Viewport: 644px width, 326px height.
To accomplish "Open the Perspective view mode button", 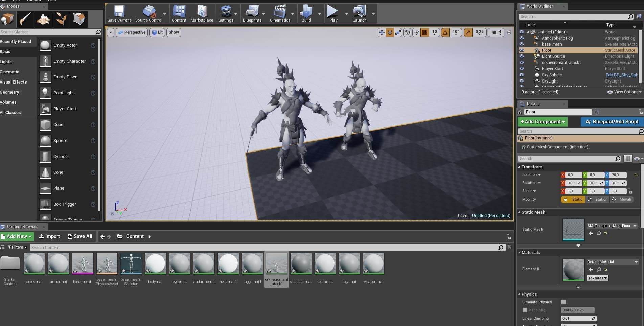I will (x=132, y=32).
